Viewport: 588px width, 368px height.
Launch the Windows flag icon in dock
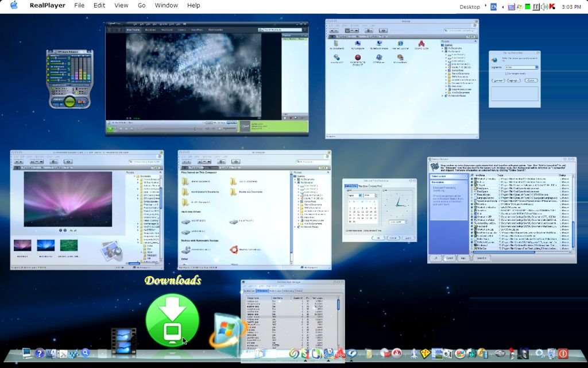pos(227,332)
